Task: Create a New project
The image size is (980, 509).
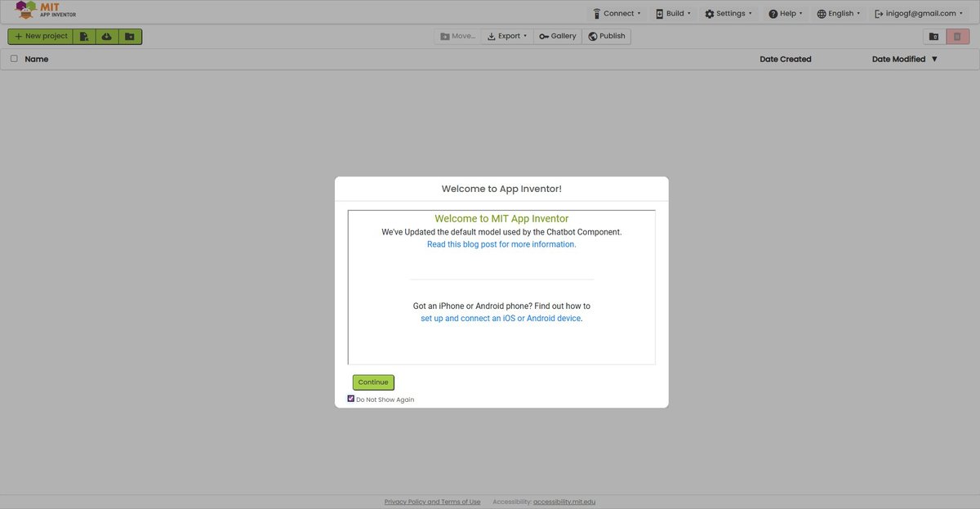Action: (x=41, y=37)
